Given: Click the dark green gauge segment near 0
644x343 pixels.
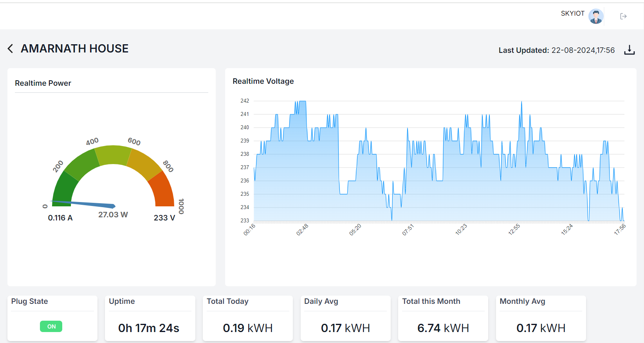Looking at the screenshot, I should (x=63, y=189).
